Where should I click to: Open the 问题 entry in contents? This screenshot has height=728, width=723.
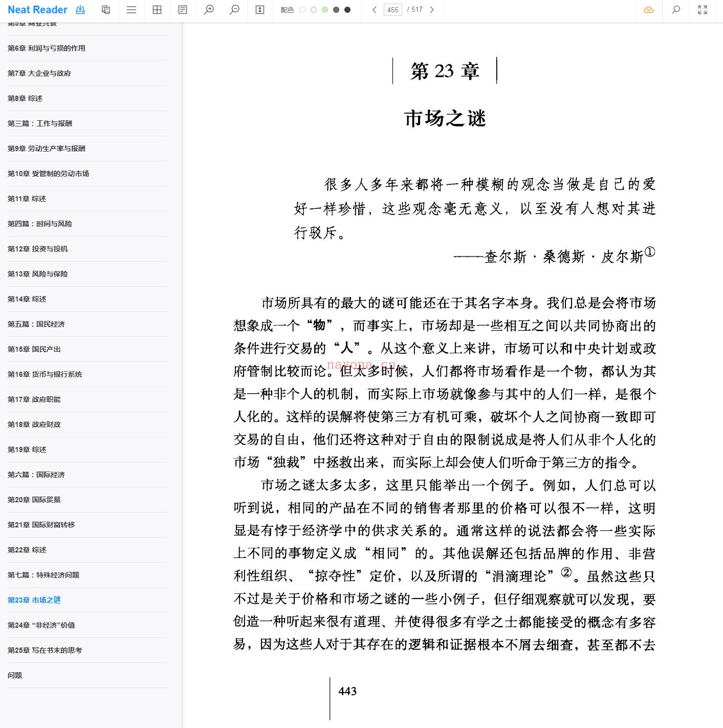(x=15, y=675)
